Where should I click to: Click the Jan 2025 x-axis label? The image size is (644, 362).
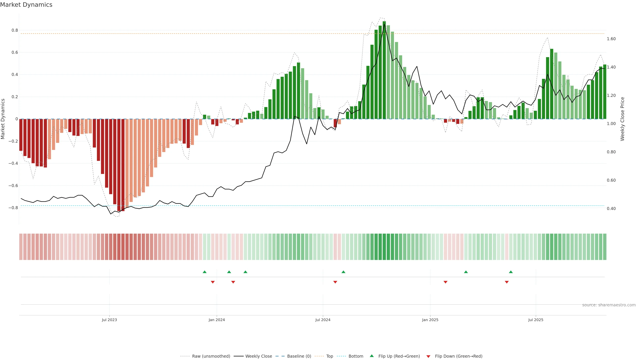pyautogui.click(x=430, y=320)
